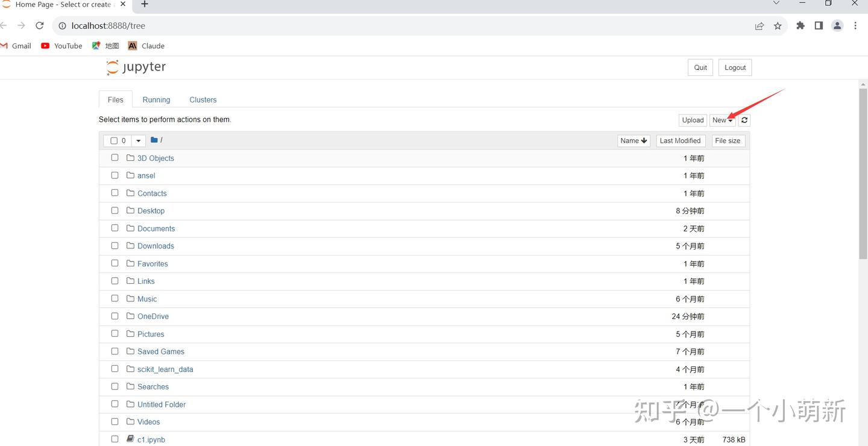Screen dimensions: 868x446
Task: Open the New dropdown menu
Action: point(722,120)
